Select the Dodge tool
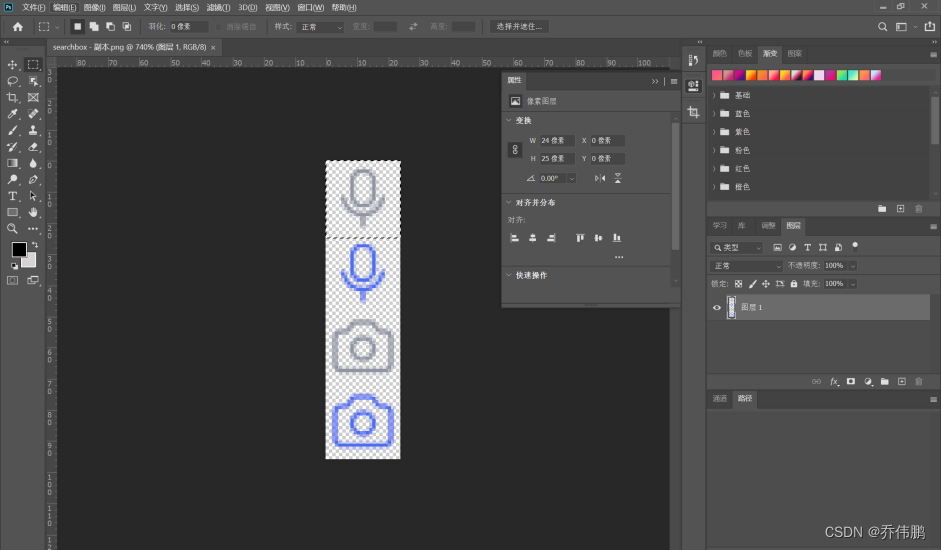Image resolution: width=941 pixels, height=550 pixels. pyautogui.click(x=13, y=180)
